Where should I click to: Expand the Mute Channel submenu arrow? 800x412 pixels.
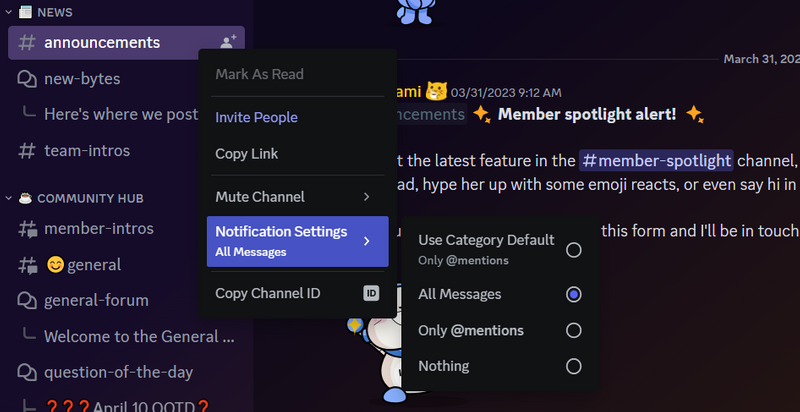pyautogui.click(x=366, y=196)
